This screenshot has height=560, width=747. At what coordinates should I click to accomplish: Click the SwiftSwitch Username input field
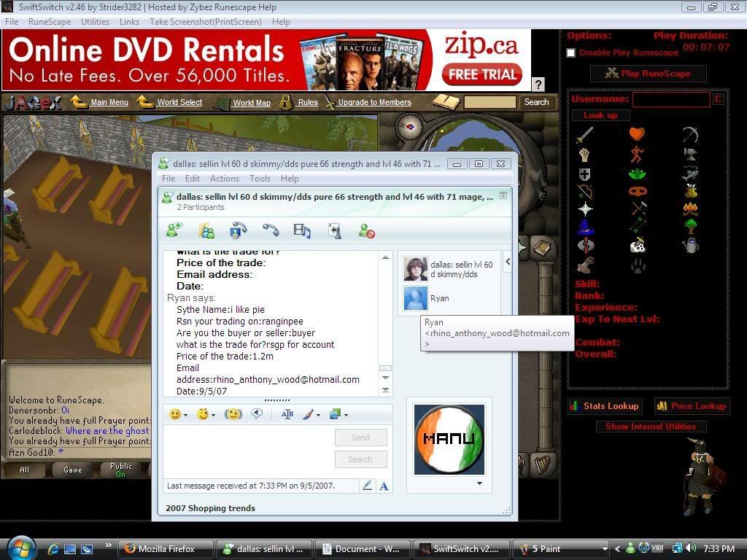[671, 99]
